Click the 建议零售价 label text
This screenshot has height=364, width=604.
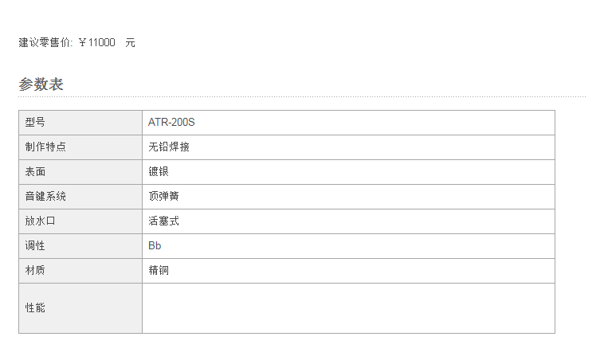(45, 43)
